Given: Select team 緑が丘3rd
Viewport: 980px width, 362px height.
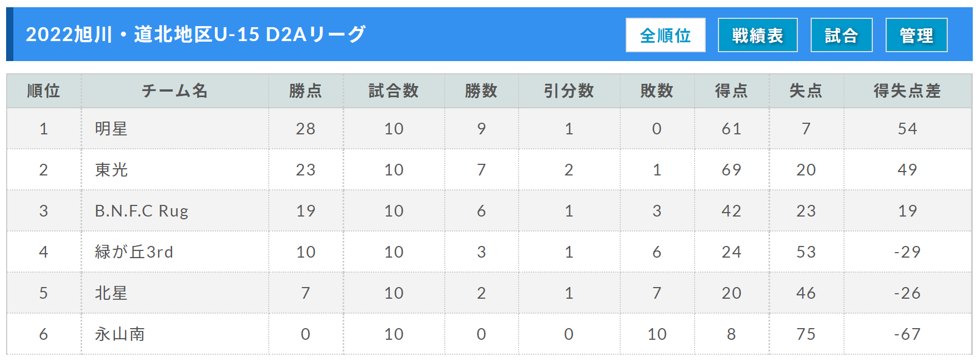Looking at the screenshot, I should tap(134, 252).
